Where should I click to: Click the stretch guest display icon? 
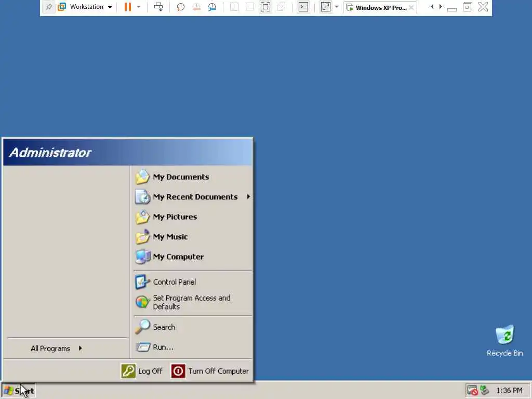(326, 7)
